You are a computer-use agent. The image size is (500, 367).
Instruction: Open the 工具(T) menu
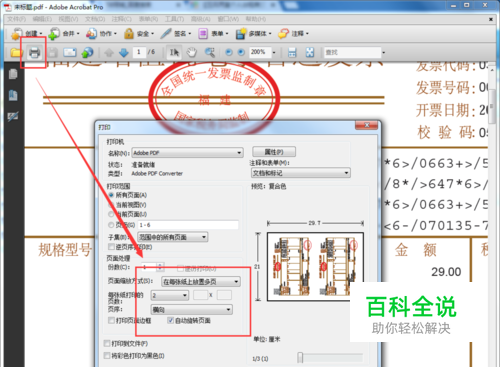pyautogui.click(x=174, y=19)
